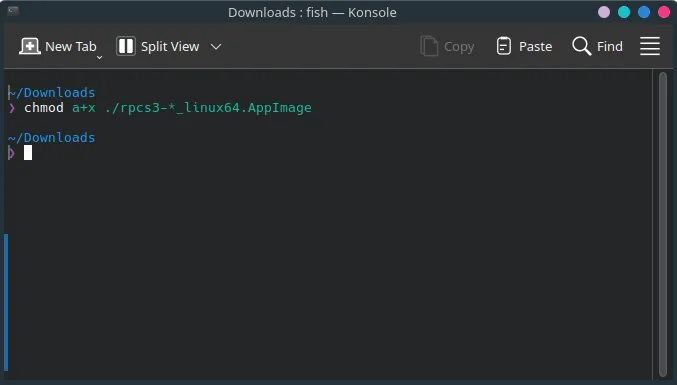
Task: Click the Copy documents icon
Action: 429,46
